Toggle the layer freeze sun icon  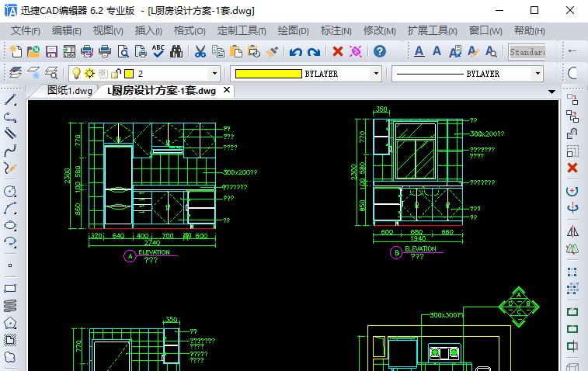point(89,74)
